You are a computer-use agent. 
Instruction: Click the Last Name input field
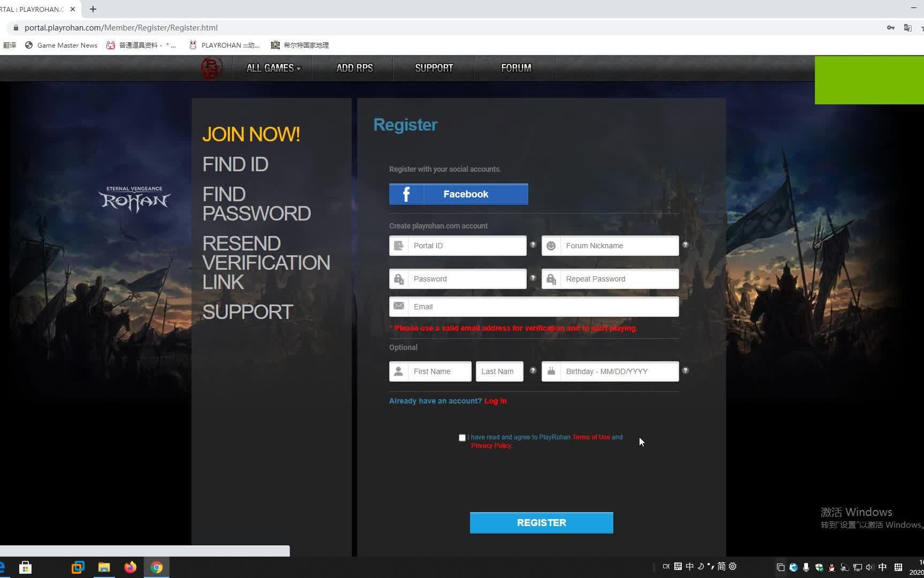click(x=499, y=371)
